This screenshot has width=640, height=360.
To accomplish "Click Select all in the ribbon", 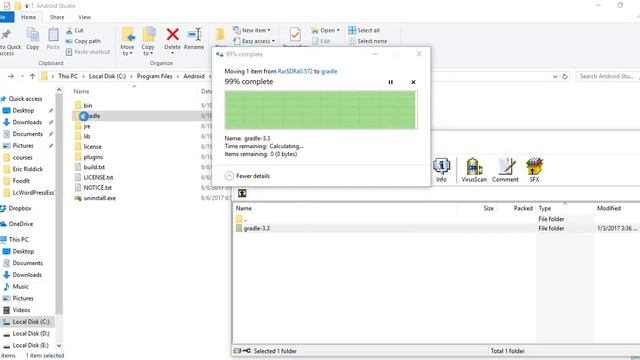I will [364, 30].
